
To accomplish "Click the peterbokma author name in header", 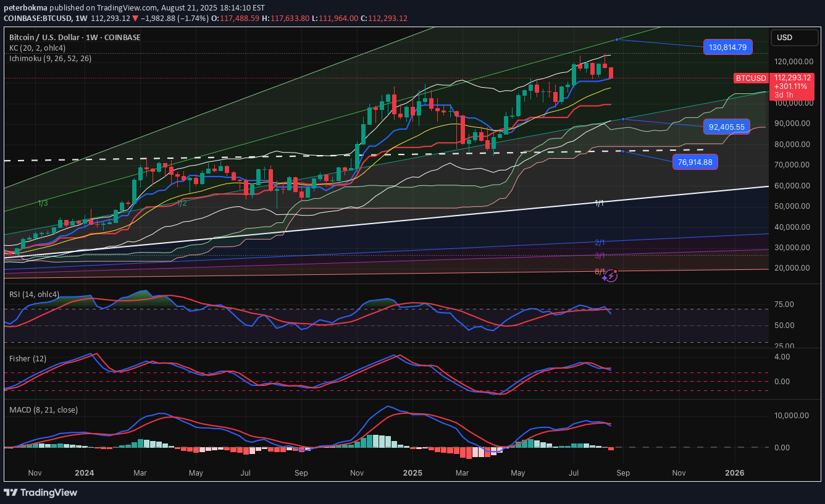I will 24,9.
